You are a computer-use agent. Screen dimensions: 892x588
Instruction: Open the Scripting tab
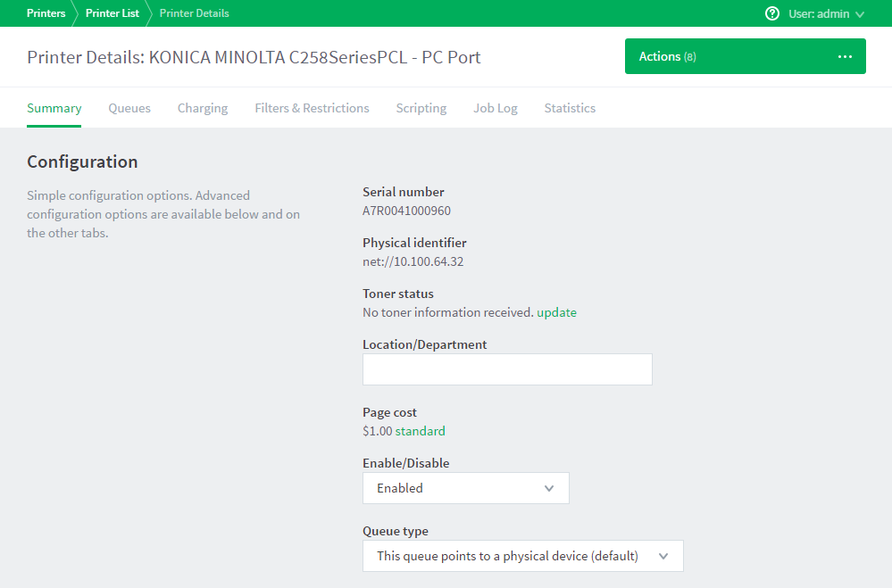(x=421, y=108)
